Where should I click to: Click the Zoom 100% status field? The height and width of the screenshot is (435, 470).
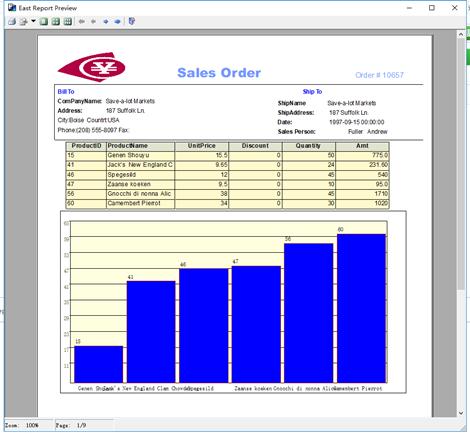click(x=28, y=426)
